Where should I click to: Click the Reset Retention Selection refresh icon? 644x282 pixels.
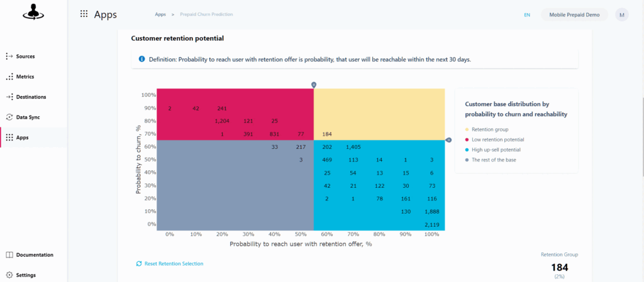pyautogui.click(x=139, y=264)
